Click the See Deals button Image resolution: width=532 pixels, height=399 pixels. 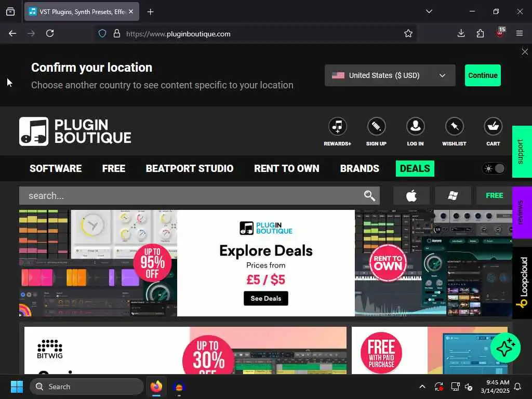[265, 299]
